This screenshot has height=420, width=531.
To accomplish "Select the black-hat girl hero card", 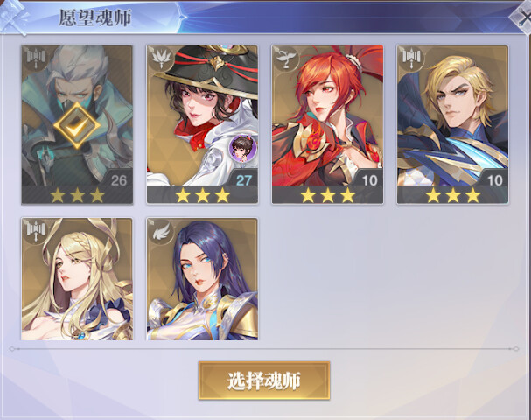I will (202, 124).
